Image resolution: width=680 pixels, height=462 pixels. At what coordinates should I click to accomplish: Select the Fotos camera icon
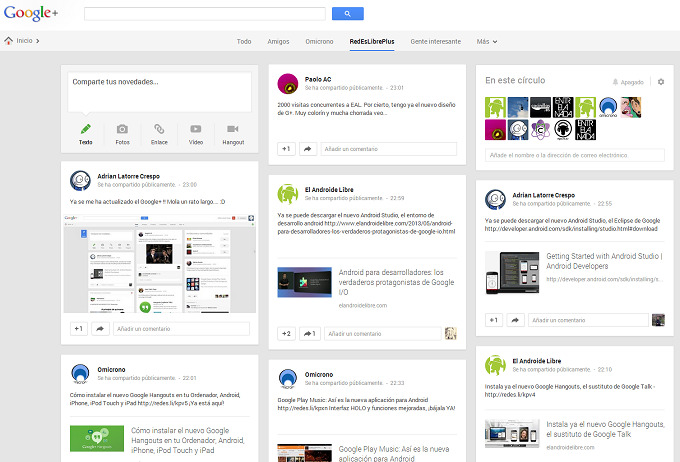pos(122,129)
